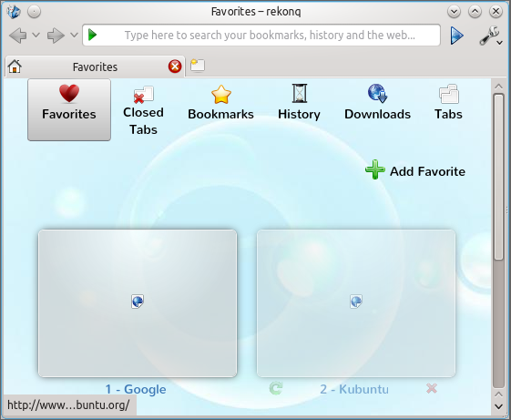Viewport: 511px width, 420px height.
Task: Click the '1 - Google' link
Action: click(136, 389)
